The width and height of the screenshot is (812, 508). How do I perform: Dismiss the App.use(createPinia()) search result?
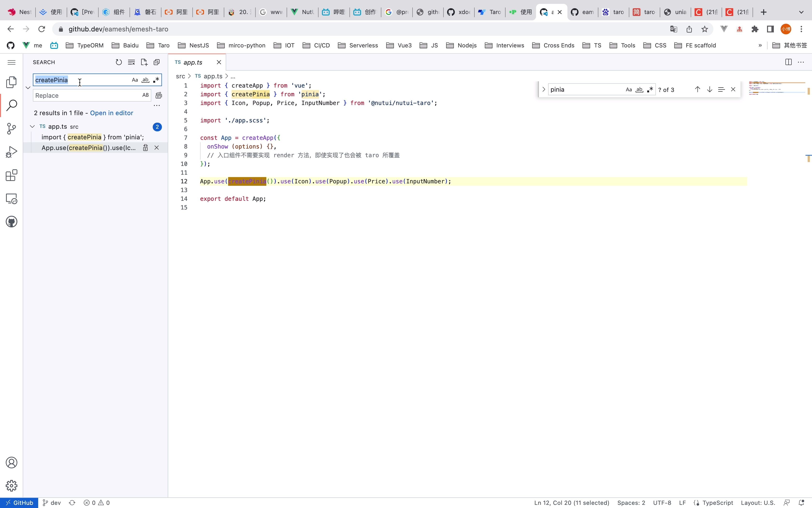pyautogui.click(x=157, y=148)
